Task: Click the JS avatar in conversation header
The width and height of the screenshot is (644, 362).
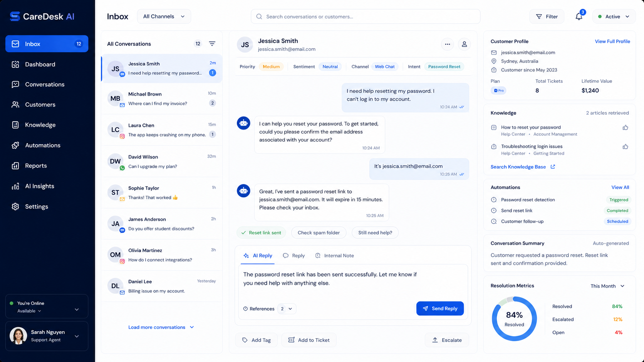Action: click(x=245, y=45)
